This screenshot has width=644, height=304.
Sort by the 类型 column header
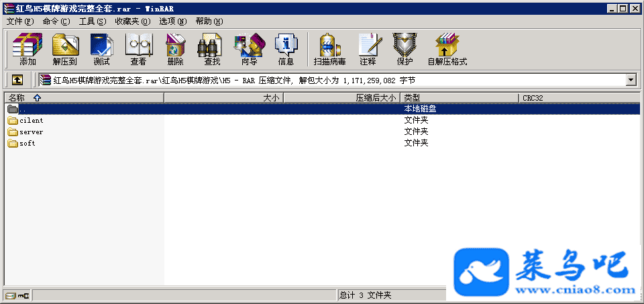click(459, 98)
